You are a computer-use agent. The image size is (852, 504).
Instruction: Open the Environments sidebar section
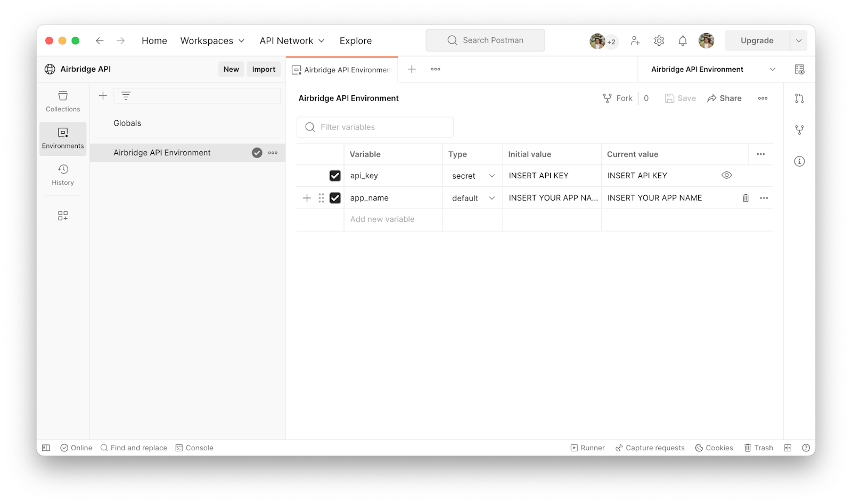(63, 138)
